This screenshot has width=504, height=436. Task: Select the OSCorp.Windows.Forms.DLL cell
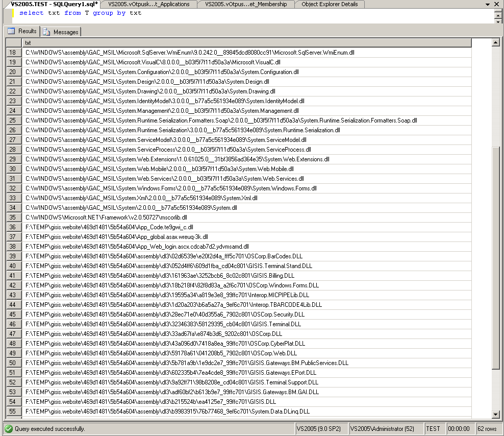pyautogui.click(x=246, y=285)
